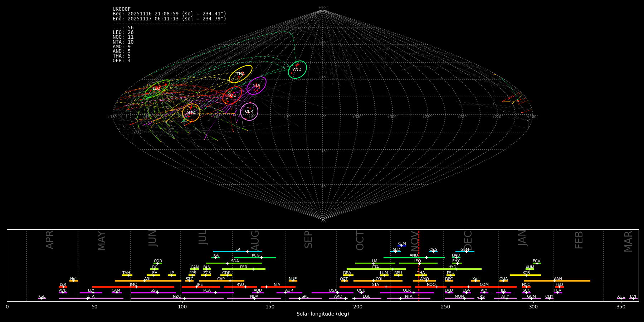Click the APR month label in the timeline
Viewport: 644px width, 322px height.
coord(50,240)
